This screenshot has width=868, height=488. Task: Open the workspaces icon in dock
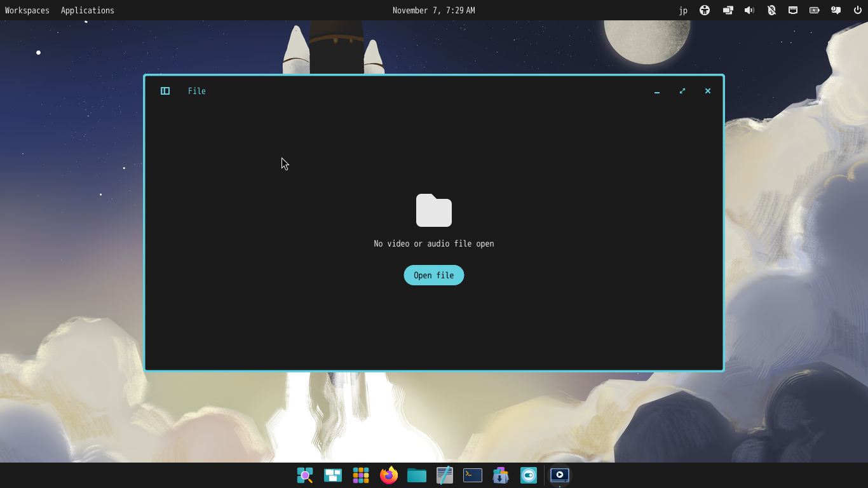click(x=333, y=475)
